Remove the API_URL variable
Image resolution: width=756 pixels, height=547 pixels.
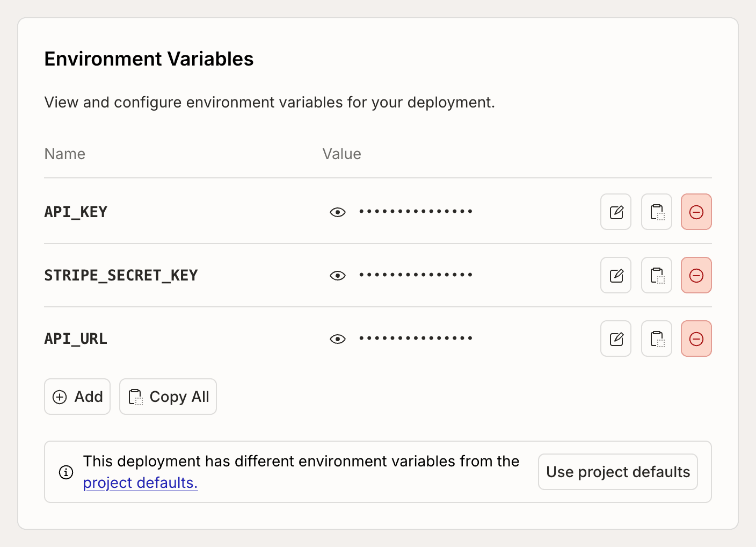pyautogui.click(x=696, y=339)
